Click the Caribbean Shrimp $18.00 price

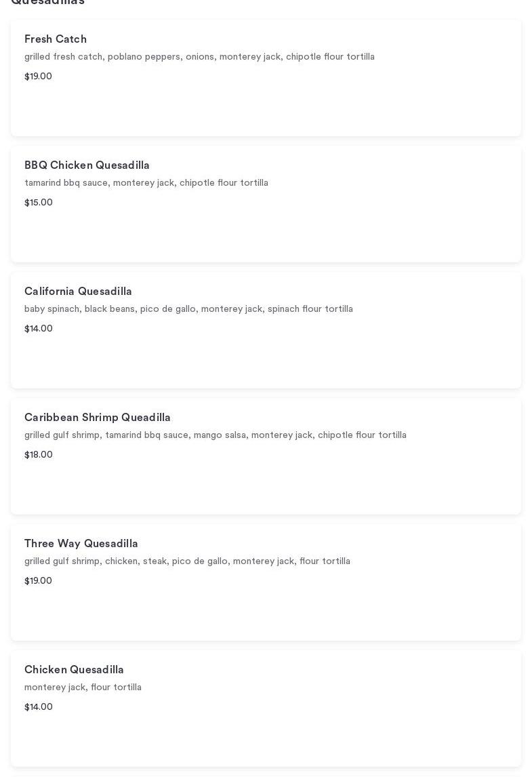[38, 455]
